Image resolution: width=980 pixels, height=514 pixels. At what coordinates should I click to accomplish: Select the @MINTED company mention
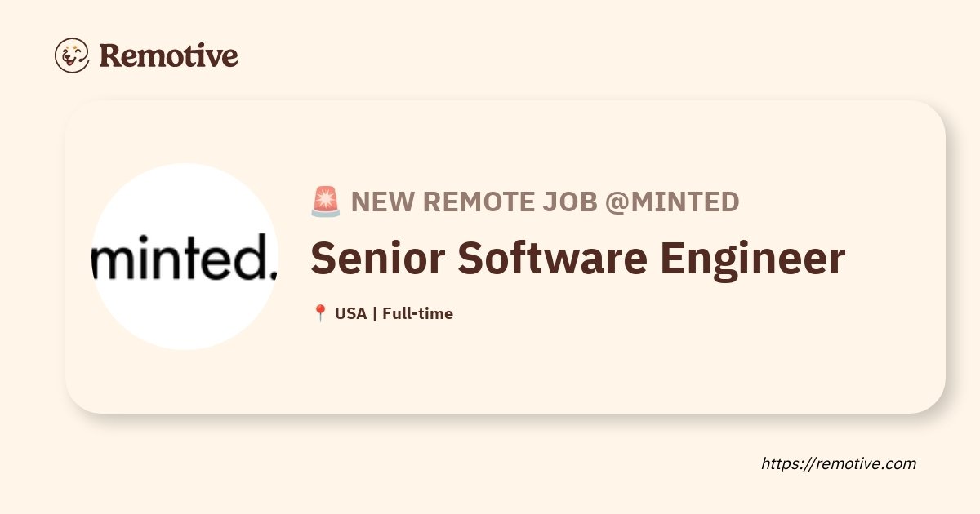pyautogui.click(x=672, y=202)
